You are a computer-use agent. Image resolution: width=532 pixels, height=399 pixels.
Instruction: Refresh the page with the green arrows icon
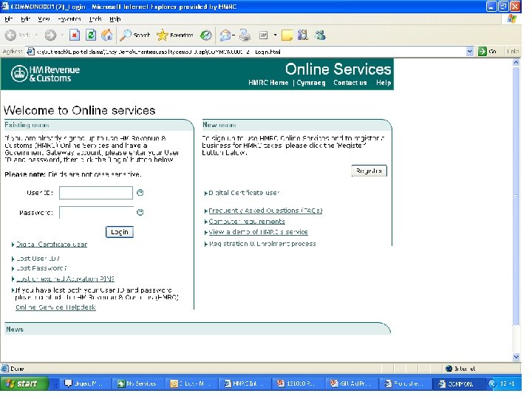click(91, 35)
